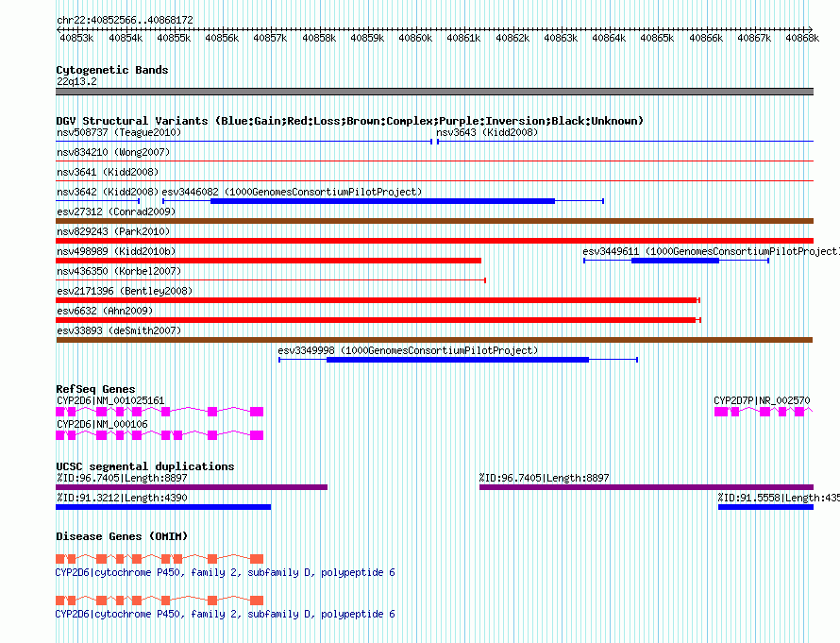
Task: Select the thick blue bar of esv3349998
Action: (x=458, y=360)
